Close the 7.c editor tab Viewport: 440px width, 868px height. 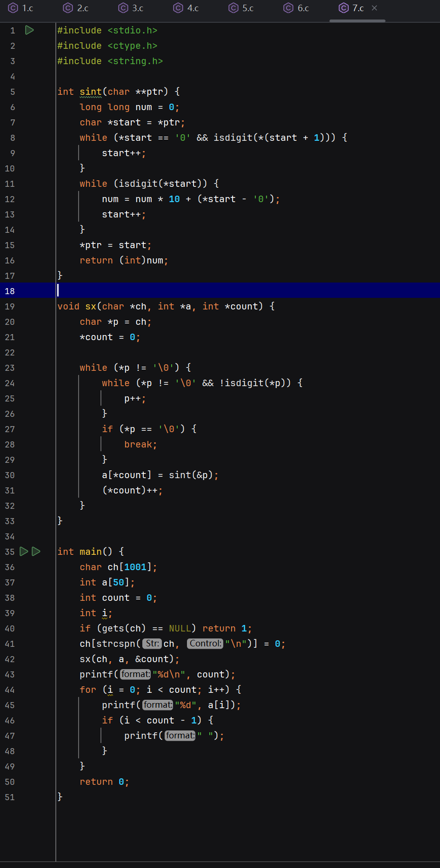[374, 8]
